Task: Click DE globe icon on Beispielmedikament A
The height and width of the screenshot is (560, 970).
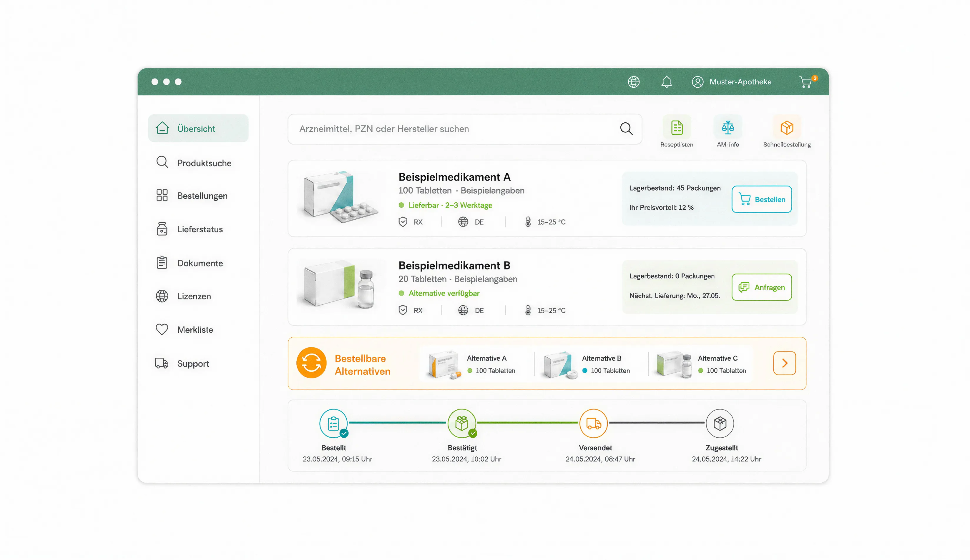Action: pyautogui.click(x=463, y=222)
